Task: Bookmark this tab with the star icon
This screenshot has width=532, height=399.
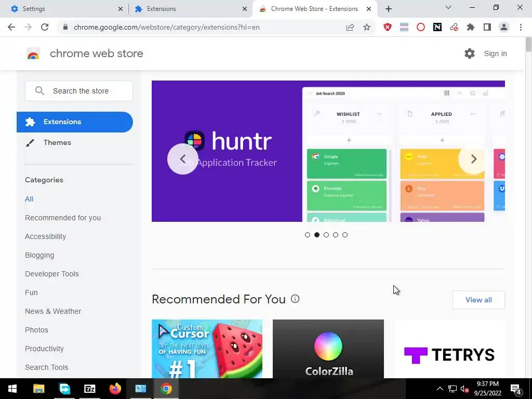Action: coord(367,27)
